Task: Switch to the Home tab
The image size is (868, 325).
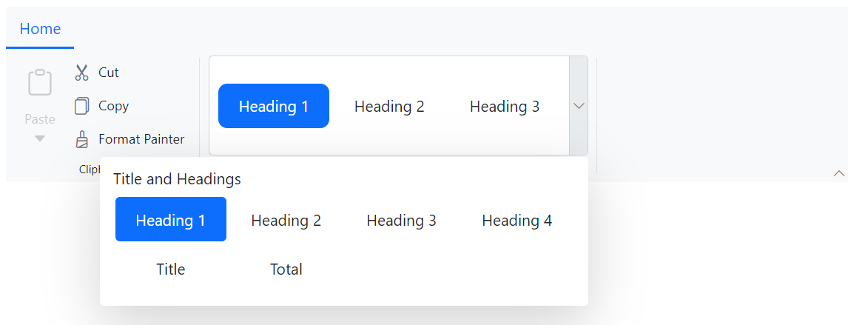Action: pos(40,29)
